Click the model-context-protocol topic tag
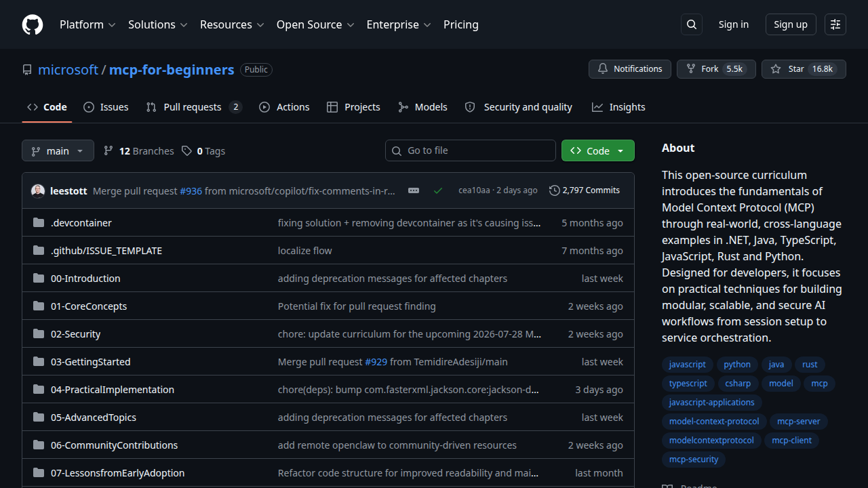 coord(714,422)
